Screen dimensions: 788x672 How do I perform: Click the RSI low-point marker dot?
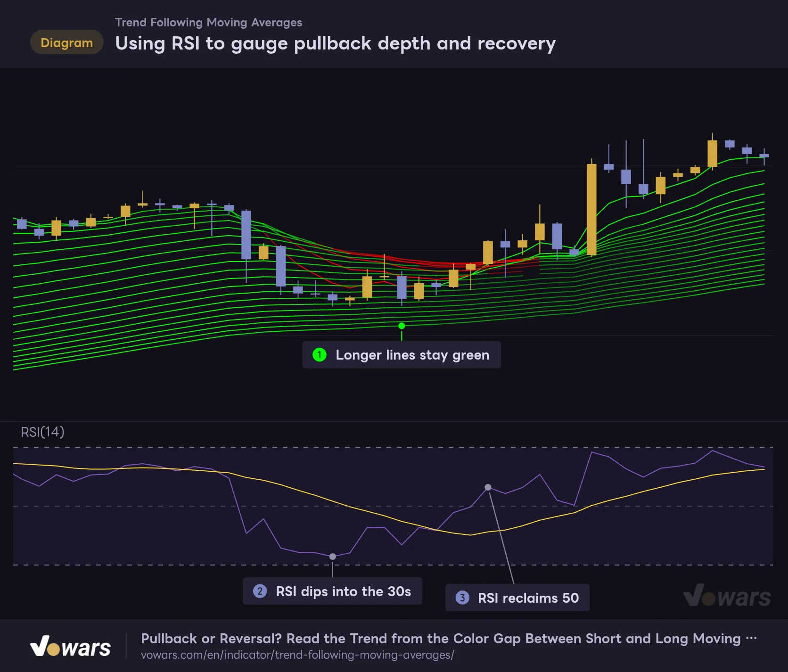click(333, 557)
